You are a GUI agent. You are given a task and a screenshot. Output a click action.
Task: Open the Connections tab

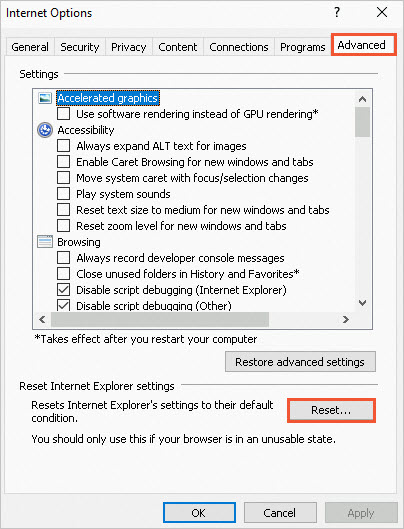point(239,47)
